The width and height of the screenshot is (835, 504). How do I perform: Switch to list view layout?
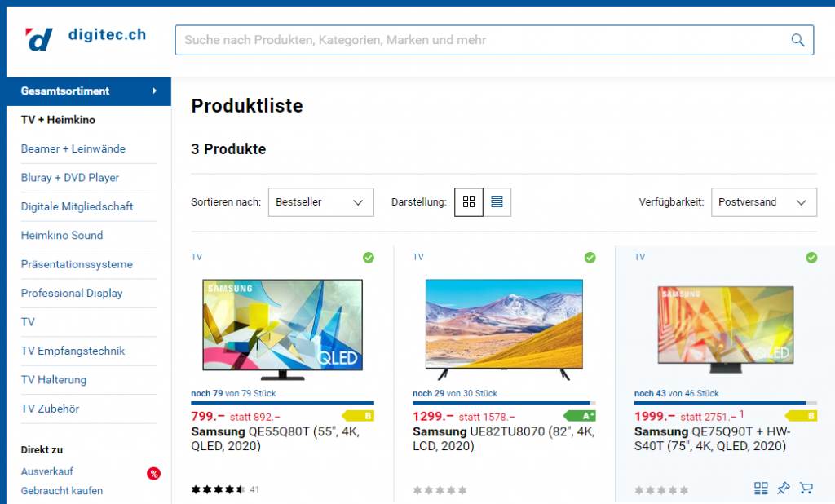coord(497,202)
